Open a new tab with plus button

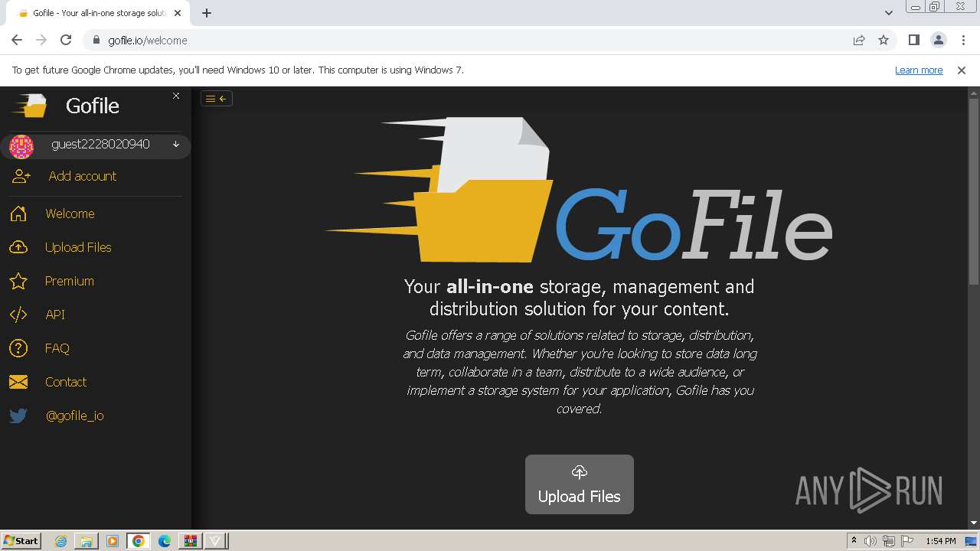(x=207, y=13)
